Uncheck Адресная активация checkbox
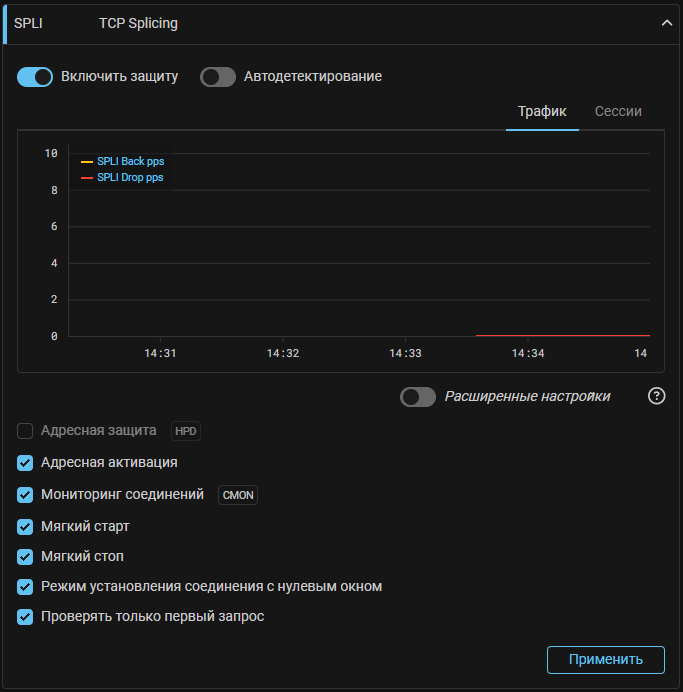 pos(26,463)
